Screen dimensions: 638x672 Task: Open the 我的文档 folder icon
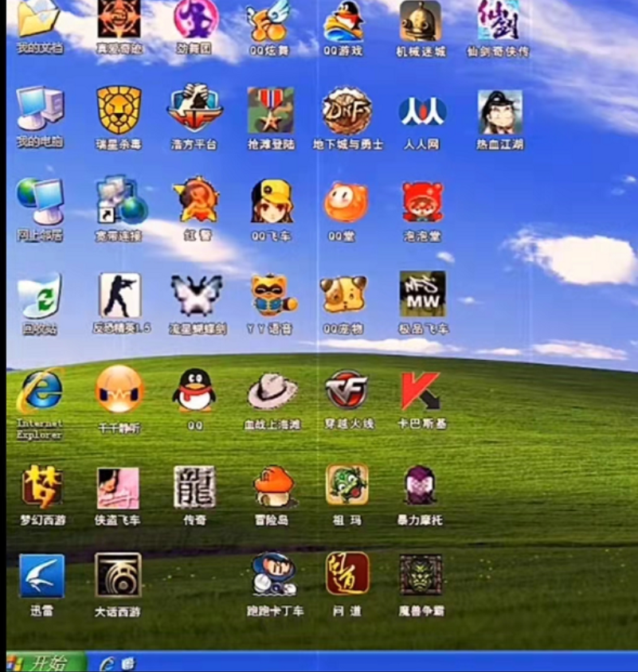39,18
